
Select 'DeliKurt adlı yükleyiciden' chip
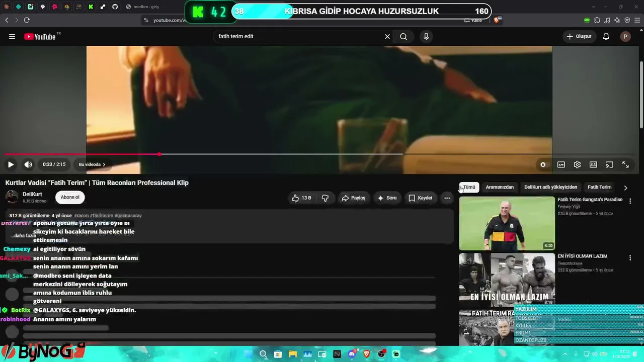pyautogui.click(x=551, y=187)
